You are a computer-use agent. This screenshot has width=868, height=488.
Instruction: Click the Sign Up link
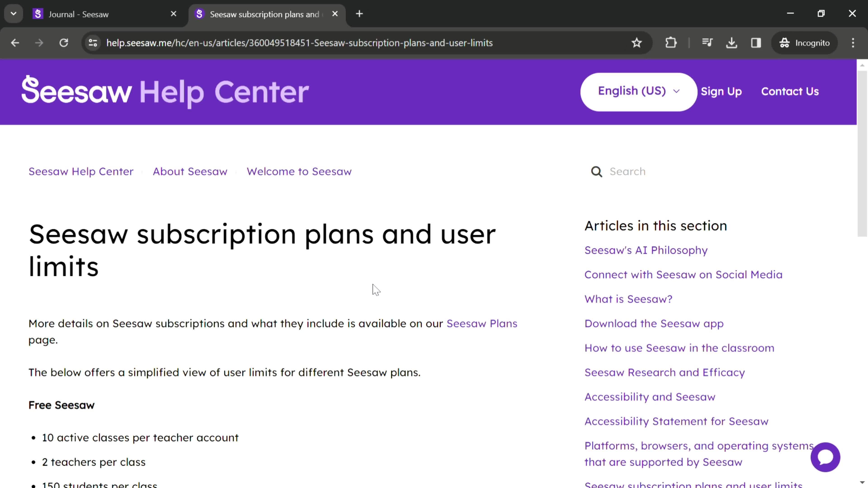721,91
